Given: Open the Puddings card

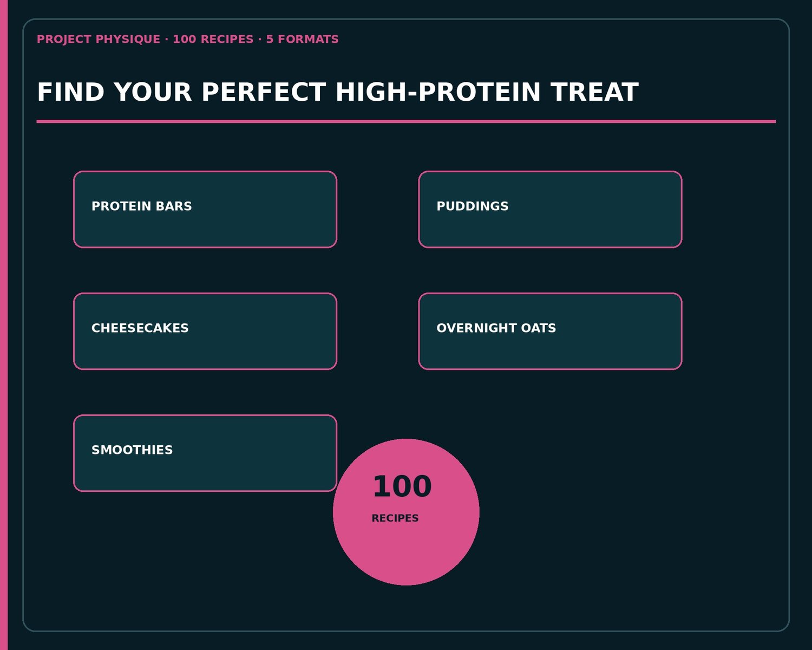Looking at the screenshot, I should [550, 210].
